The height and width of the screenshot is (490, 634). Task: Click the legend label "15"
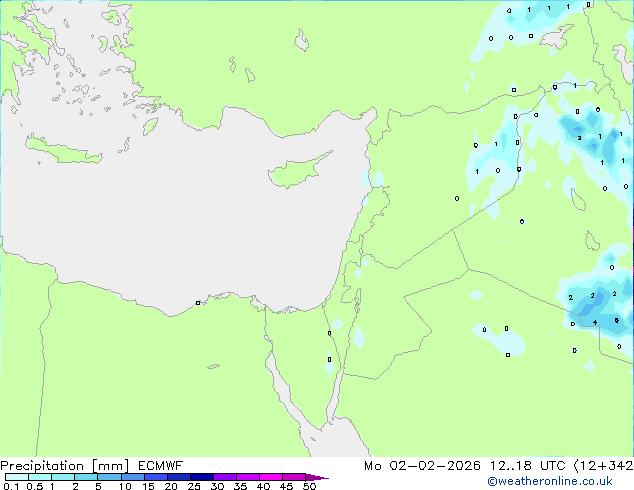pyautogui.click(x=148, y=486)
